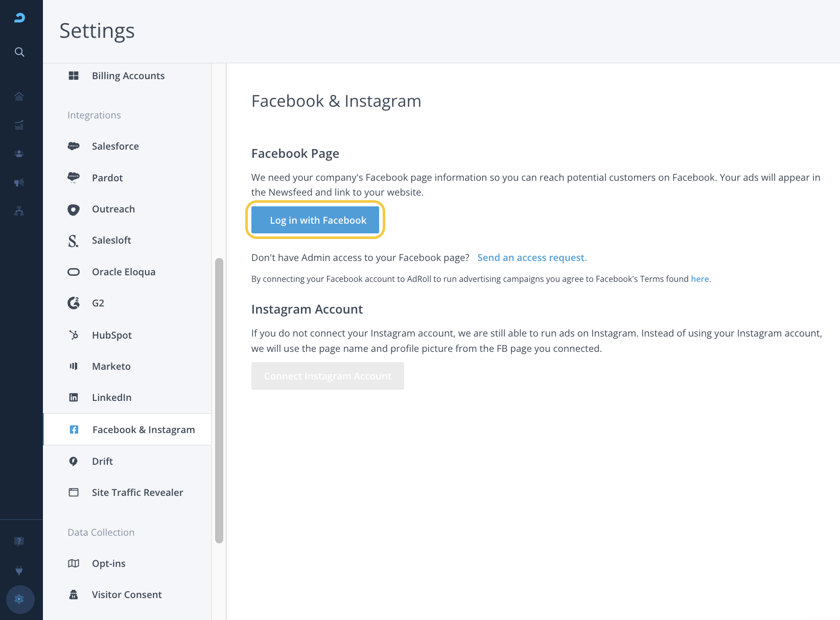Open Facebook's Terms via the here link
840x620 pixels.
pyautogui.click(x=699, y=279)
